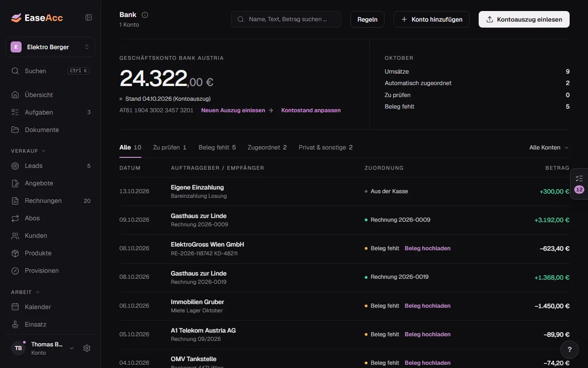Screen dimensions: 588x368
Task: Click Kontoauszug einlesen button
Action: [524, 19]
